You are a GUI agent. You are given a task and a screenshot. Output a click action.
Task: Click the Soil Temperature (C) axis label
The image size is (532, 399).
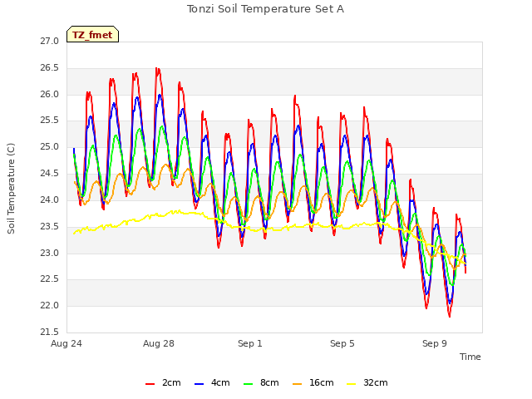(x=11, y=189)
